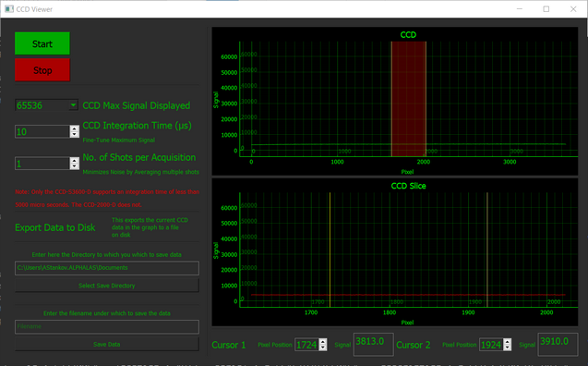The height and width of the screenshot is (366, 588).
Task: Click the green Start button
Action: [42, 43]
